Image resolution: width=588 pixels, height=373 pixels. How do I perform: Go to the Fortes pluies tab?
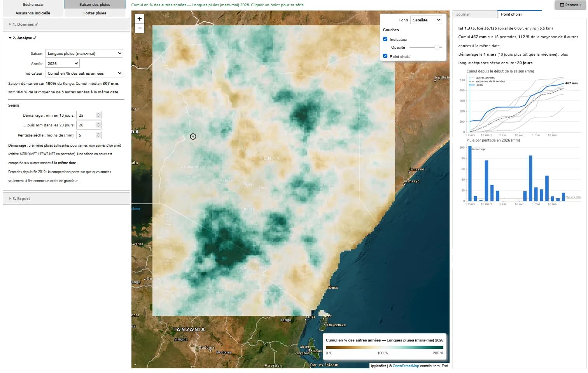[x=95, y=13]
